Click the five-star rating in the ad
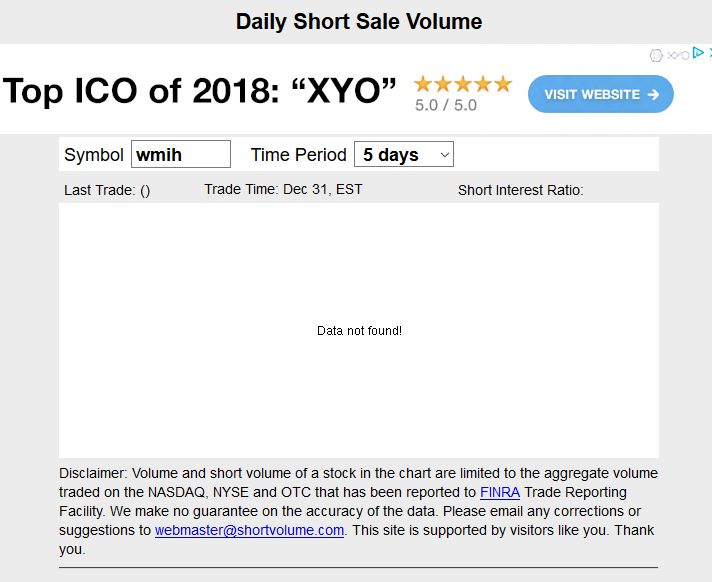 click(462, 84)
